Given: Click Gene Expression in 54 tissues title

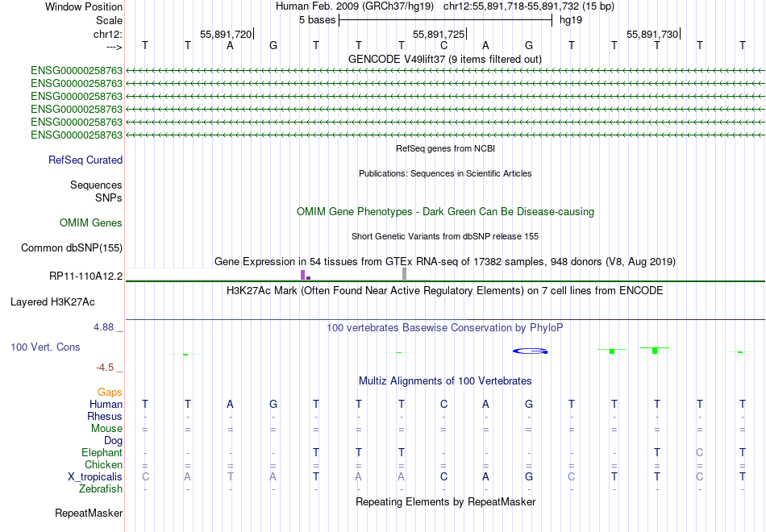Looking at the screenshot, I should (x=445, y=261).
